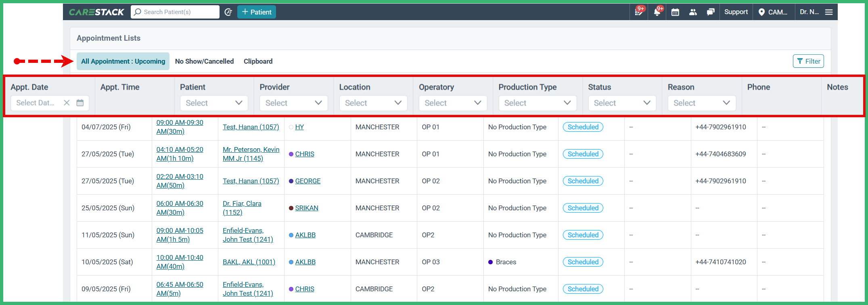Expand the Operatory filter dropdown
The width and height of the screenshot is (868, 305).
pyautogui.click(x=453, y=103)
